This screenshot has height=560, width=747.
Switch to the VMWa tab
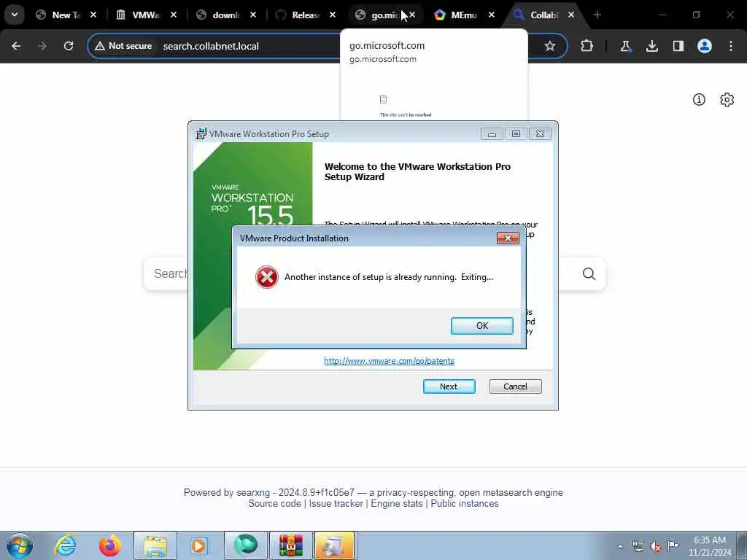139,15
